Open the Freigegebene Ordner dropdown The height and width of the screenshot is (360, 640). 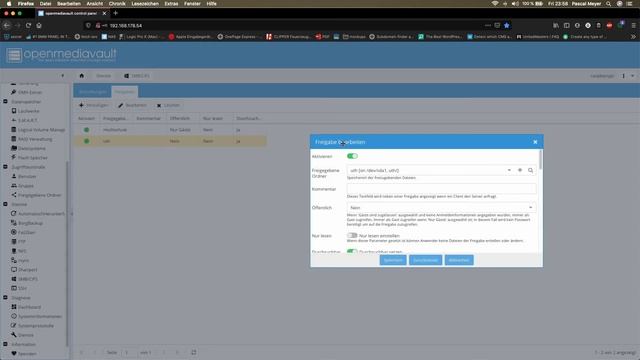pos(509,170)
